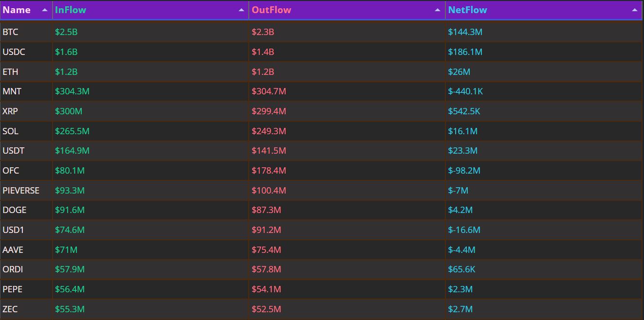Image resolution: width=644 pixels, height=320 pixels.
Task: Click the USDT net flow $23.3M
Action: click(x=462, y=151)
